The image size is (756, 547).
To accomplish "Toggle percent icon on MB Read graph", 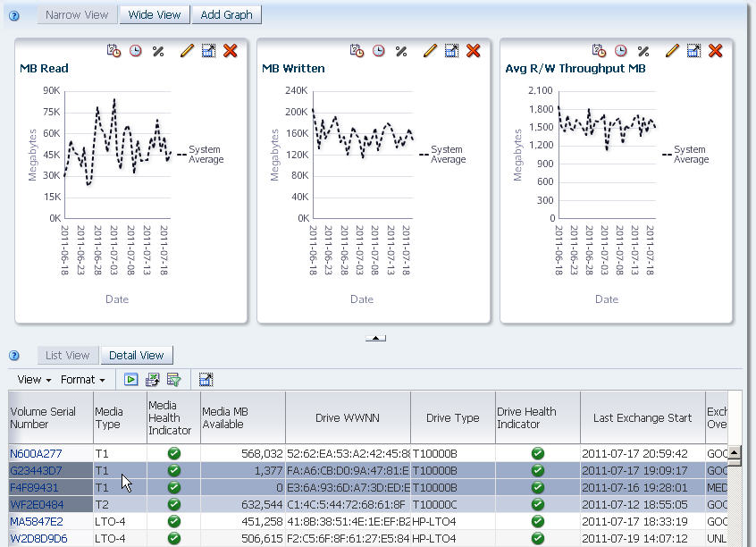I will click(158, 51).
